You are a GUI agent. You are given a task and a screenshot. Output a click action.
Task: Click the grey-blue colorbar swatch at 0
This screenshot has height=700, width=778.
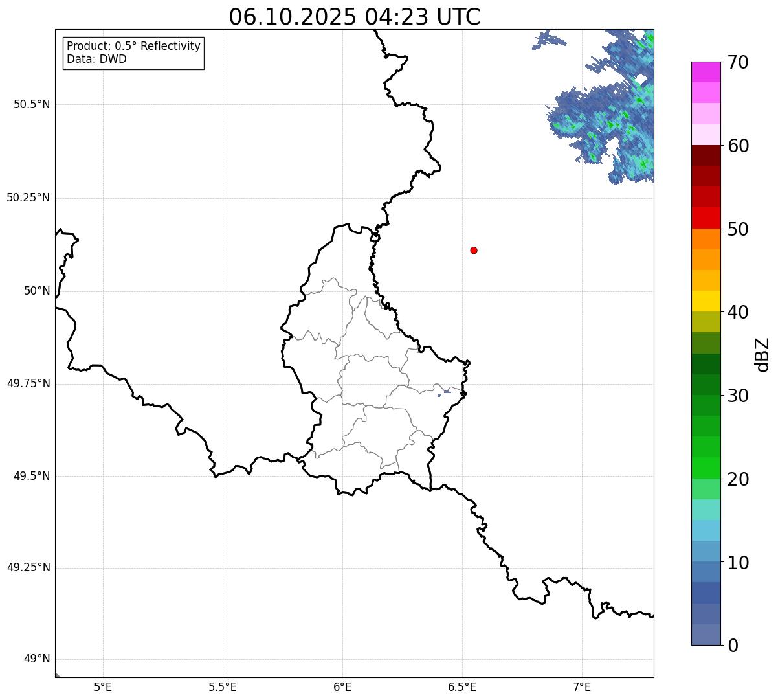[706, 635]
